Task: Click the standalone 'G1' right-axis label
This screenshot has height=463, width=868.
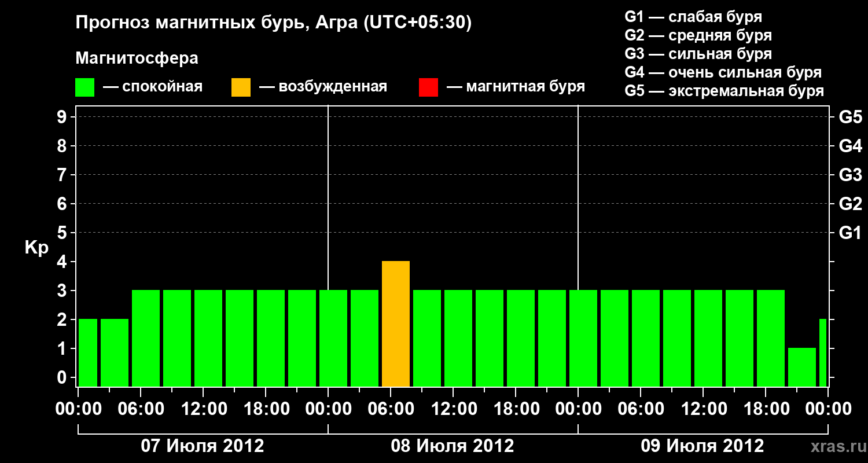Action: 851,233
